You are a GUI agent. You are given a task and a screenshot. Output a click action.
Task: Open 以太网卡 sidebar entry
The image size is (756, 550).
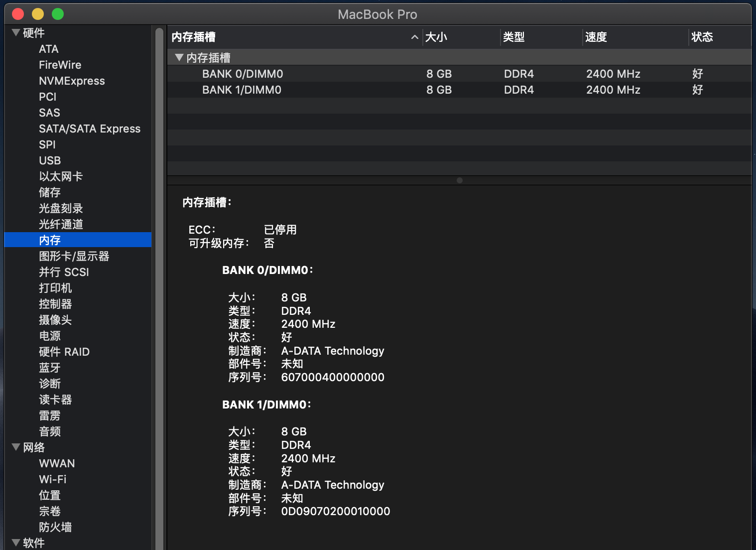point(61,176)
